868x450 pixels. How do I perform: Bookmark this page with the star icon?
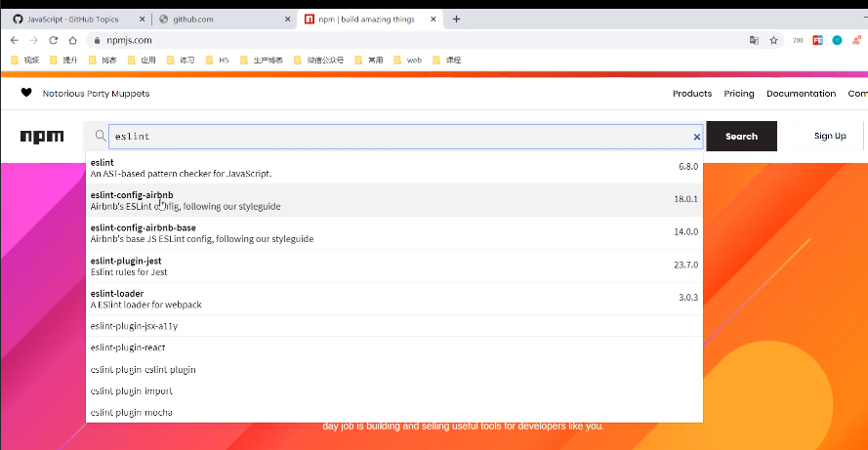tap(774, 40)
